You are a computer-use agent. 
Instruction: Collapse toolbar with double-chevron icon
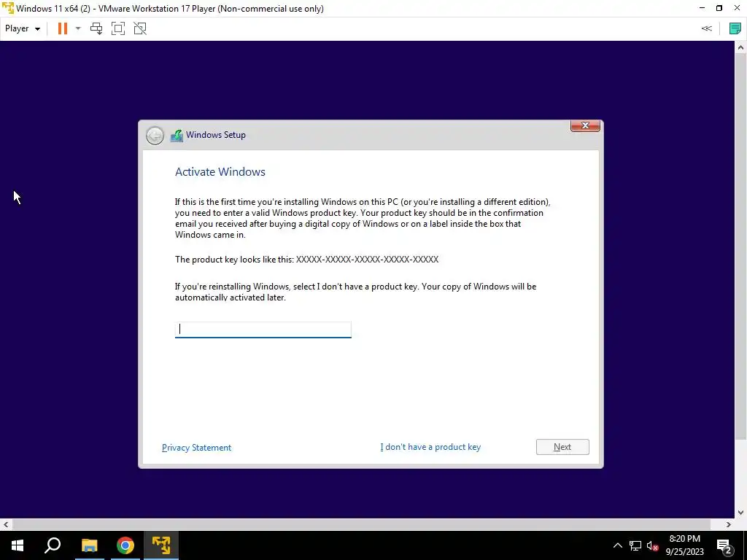(x=706, y=28)
